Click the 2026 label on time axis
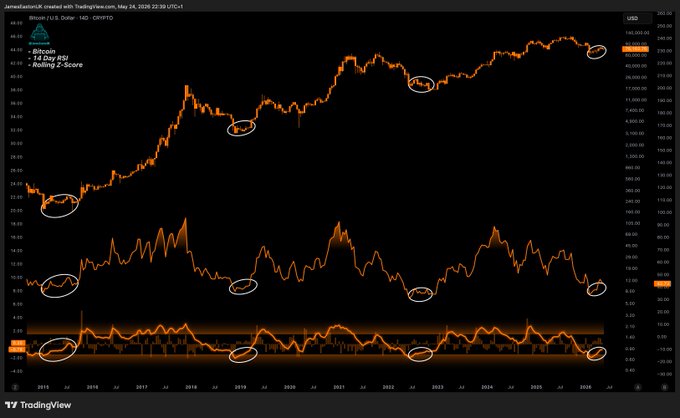Image resolution: width=680 pixels, height=418 pixels. tap(586, 387)
